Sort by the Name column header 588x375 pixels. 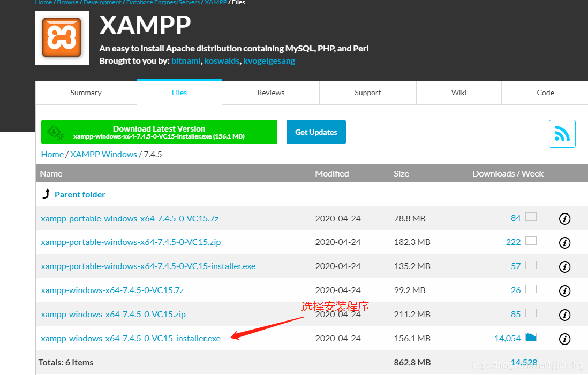[51, 173]
